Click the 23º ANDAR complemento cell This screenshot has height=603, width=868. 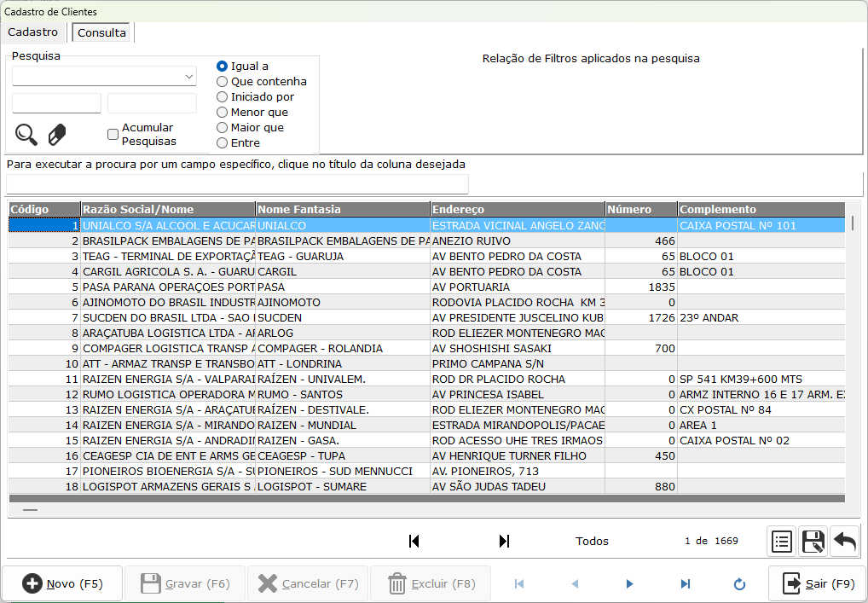pyautogui.click(x=761, y=318)
